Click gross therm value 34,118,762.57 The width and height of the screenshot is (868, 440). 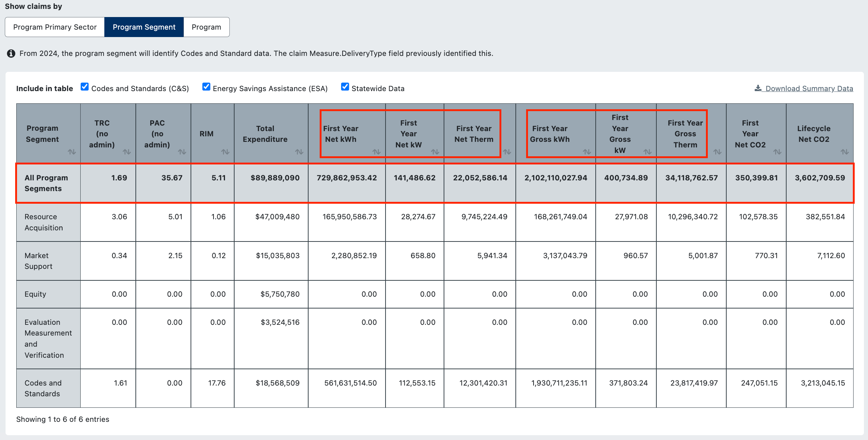click(692, 178)
